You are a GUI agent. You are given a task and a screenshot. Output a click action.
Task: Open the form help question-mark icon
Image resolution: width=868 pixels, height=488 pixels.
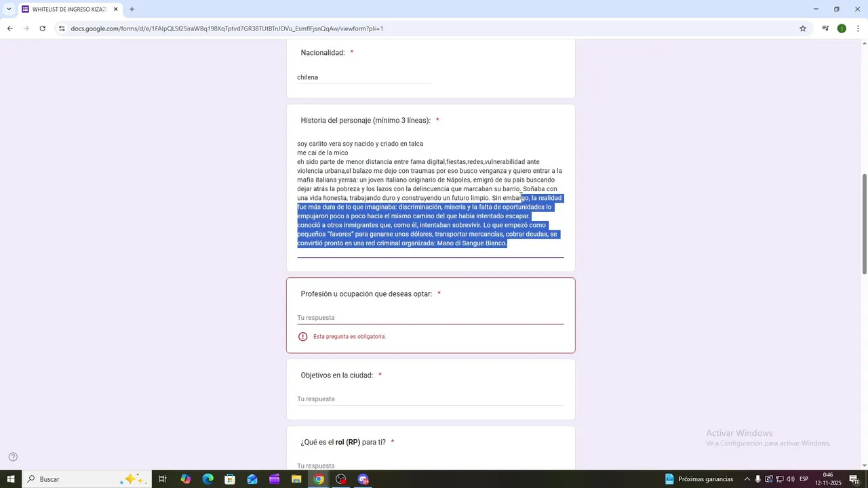(13, 457)
